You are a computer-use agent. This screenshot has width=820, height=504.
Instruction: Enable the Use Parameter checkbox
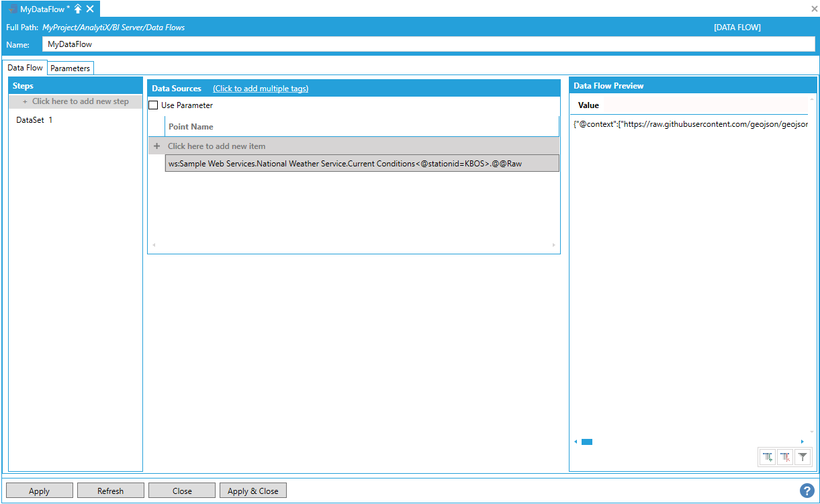(x=154, y=105)
